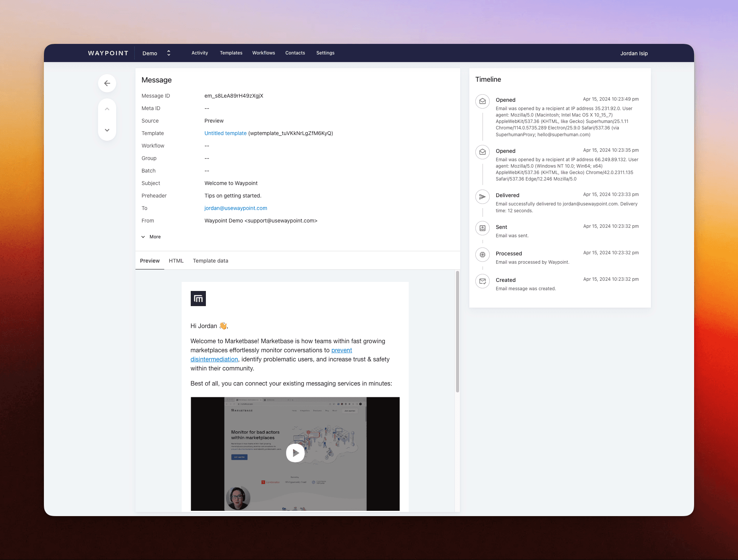This screenshot has width=738, height=560.
Task: Click the jordan@usewaypoint.com recipient link
Action: [236, 208]
